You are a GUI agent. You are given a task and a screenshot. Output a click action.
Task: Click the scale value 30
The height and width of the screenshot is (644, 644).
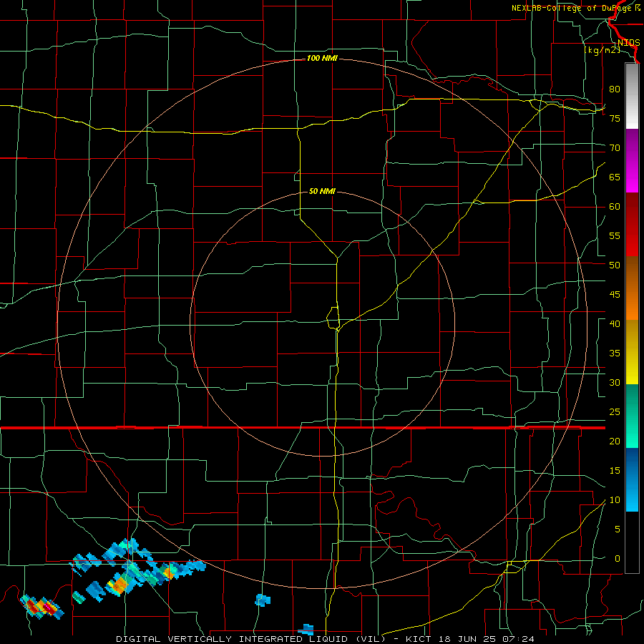pos(615,383)
